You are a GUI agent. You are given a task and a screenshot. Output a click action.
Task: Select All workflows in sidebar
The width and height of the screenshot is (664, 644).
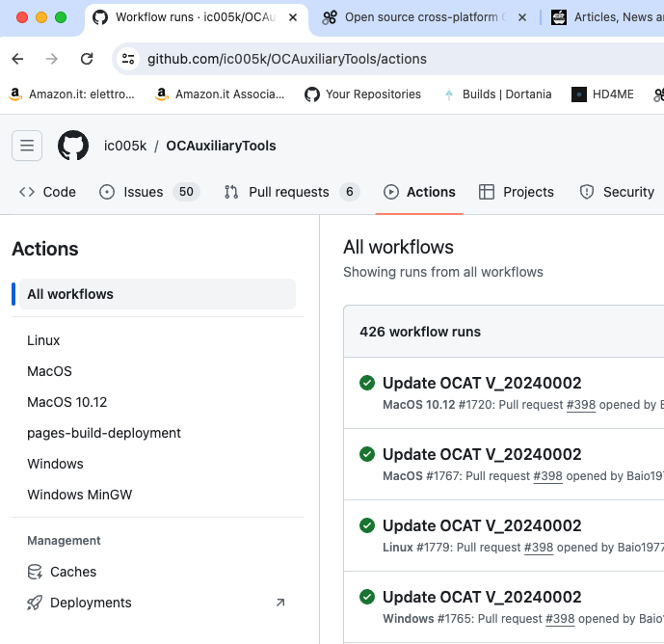[157, 294]
